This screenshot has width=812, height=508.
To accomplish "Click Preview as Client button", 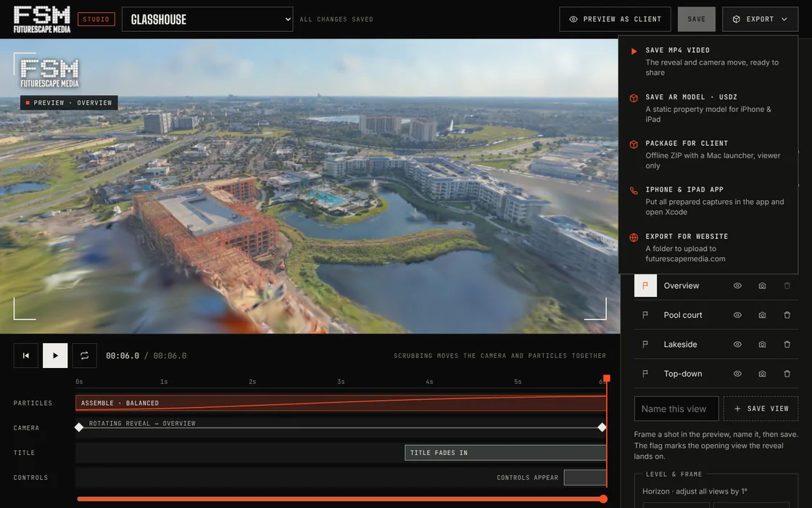I will pos(615,19).
